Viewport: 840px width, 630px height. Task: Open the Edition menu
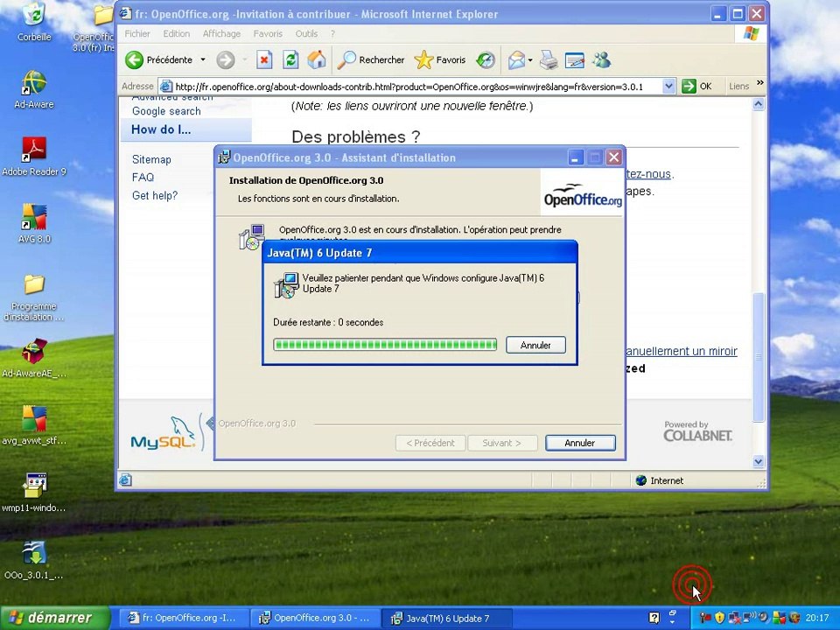pyautogui.click(x=176, y=34)
